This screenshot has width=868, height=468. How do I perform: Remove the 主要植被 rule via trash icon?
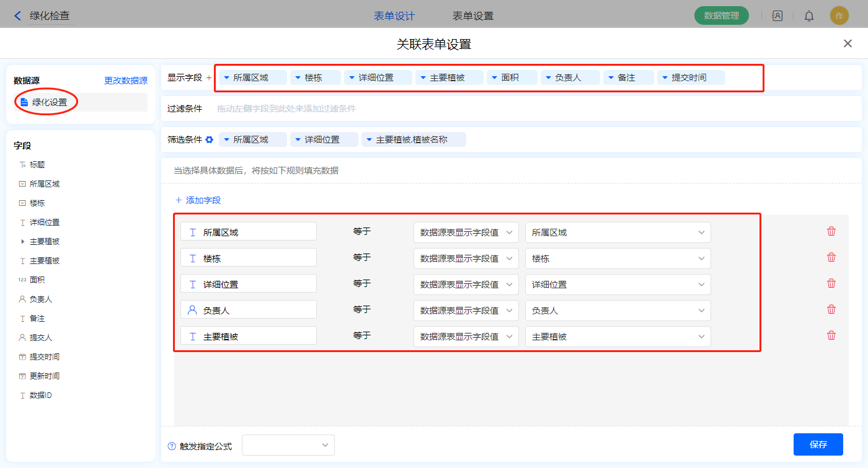click(x=831, y=335)
